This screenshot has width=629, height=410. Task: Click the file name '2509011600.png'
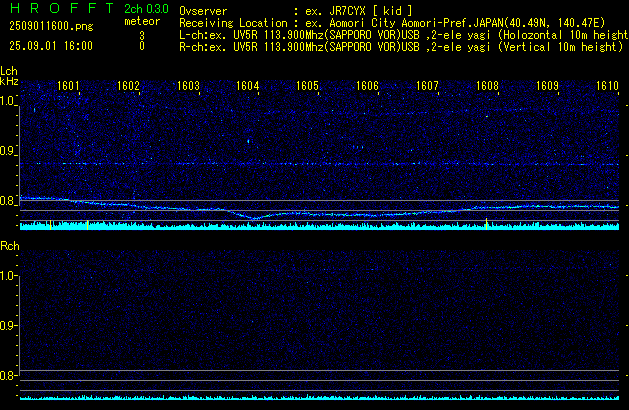point(51,26)
